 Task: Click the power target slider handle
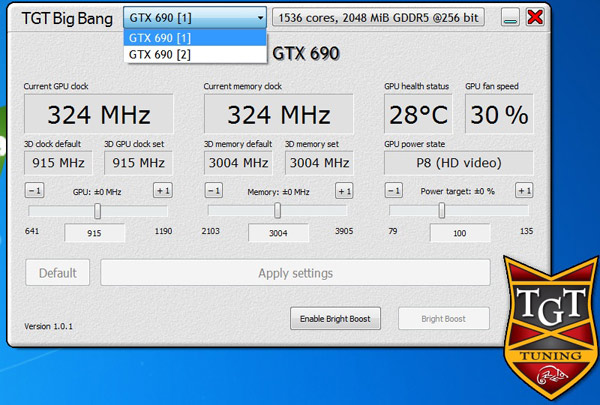point(441,211)
